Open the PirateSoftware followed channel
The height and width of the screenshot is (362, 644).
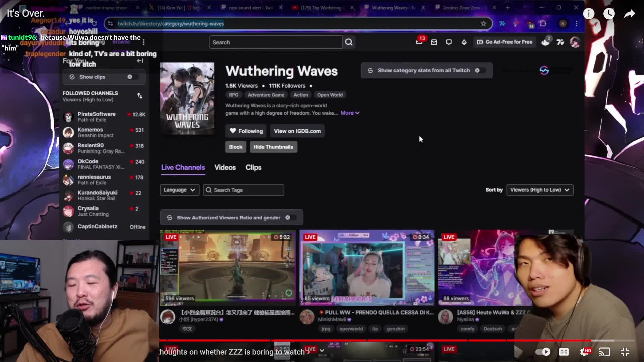point(104,117)
